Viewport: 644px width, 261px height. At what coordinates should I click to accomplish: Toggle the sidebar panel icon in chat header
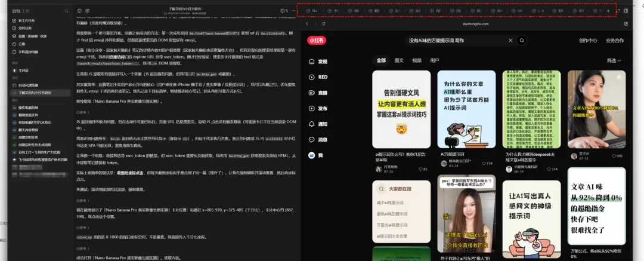pos(79,11)
